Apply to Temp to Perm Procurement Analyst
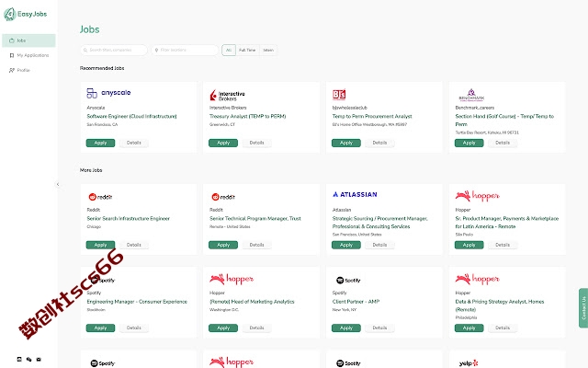 [346, 143]
